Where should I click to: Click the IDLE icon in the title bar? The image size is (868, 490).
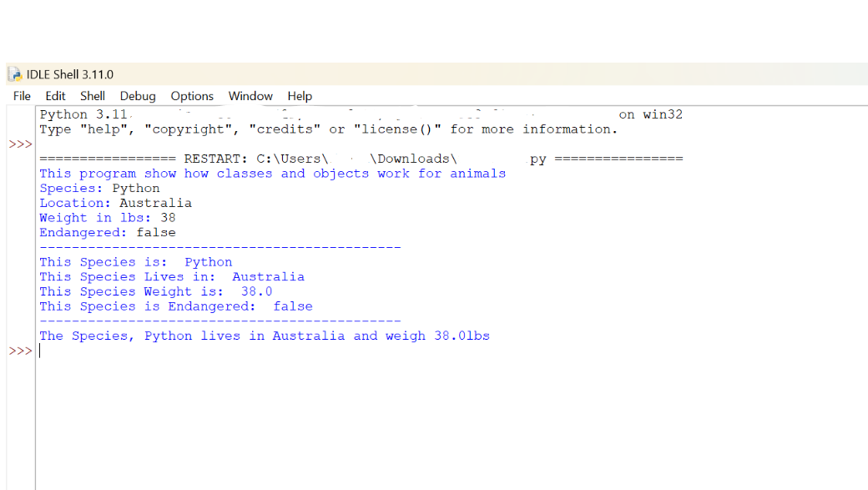pos(13,73)
